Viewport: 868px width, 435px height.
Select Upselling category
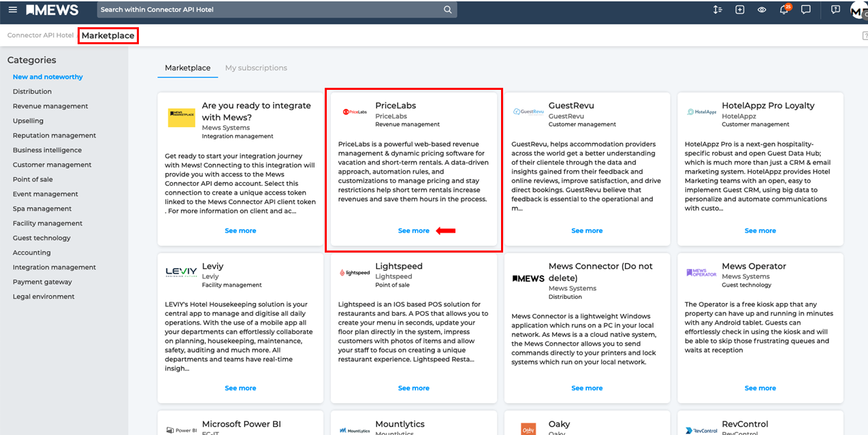pyautogui.click(x=28, y=120)
